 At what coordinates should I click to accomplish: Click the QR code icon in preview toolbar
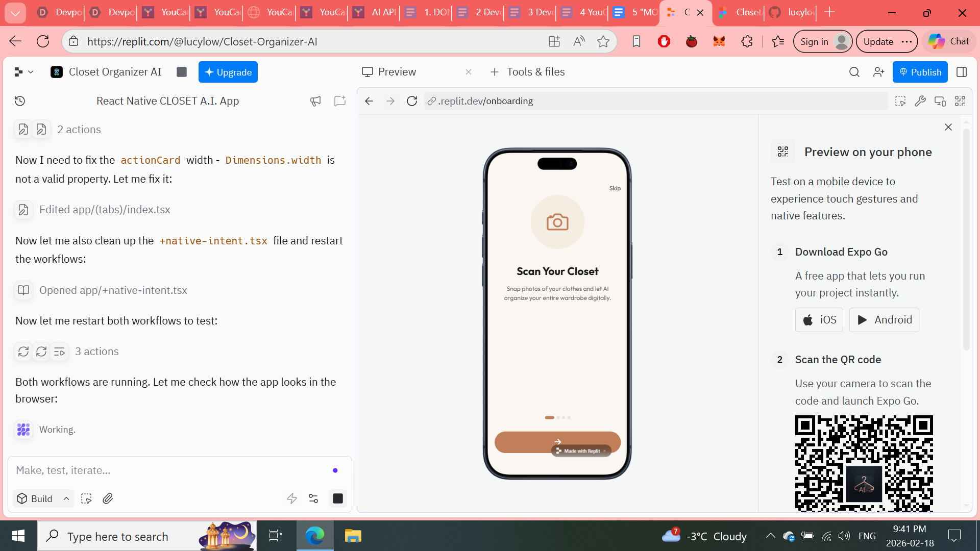pyautogui.click(x=960, y=101)
